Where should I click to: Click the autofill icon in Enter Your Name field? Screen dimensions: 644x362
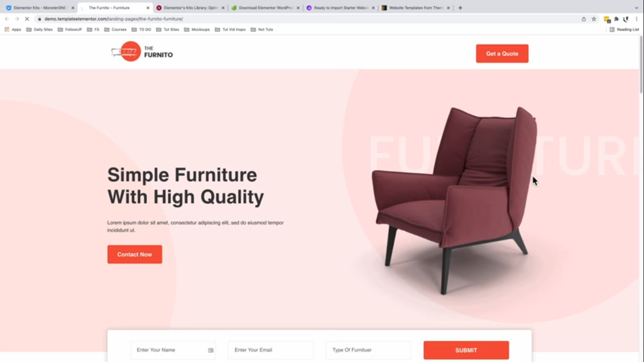[x=211, y=350]
